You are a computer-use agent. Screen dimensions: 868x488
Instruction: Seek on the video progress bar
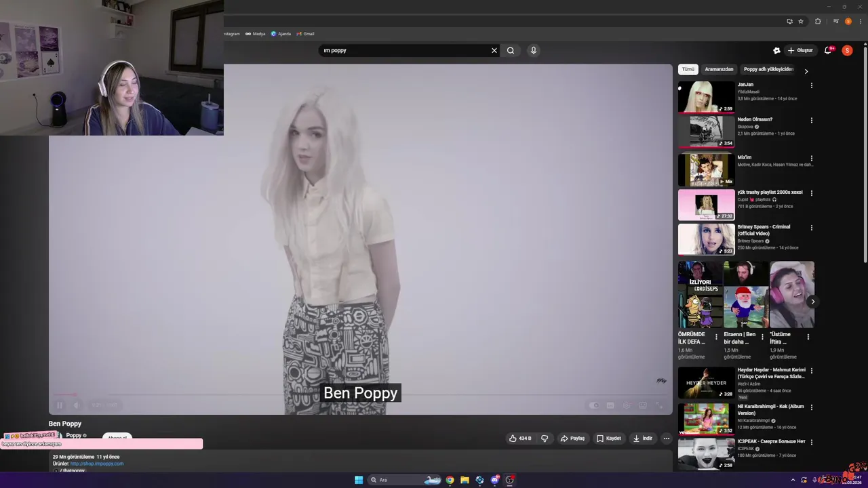[360, 394]
